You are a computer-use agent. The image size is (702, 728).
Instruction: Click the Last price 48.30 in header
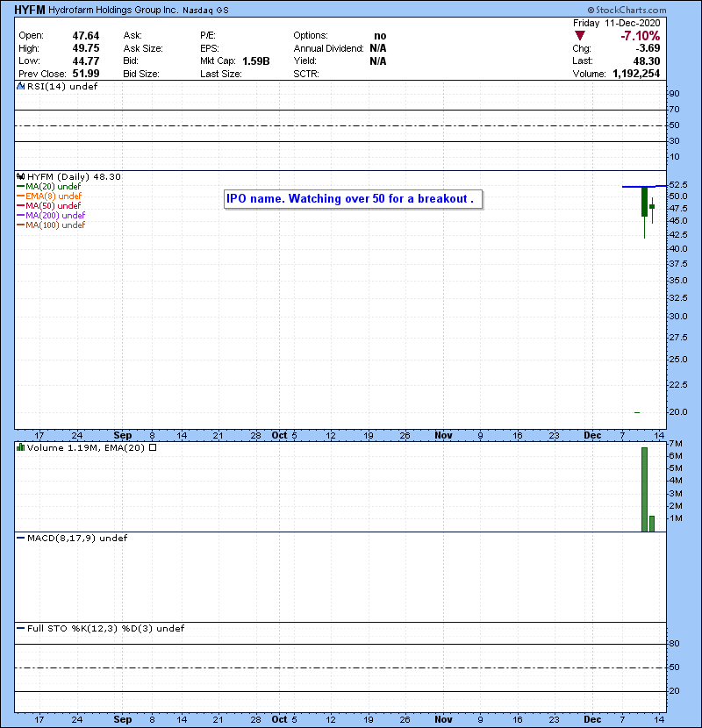coord(646,61)
